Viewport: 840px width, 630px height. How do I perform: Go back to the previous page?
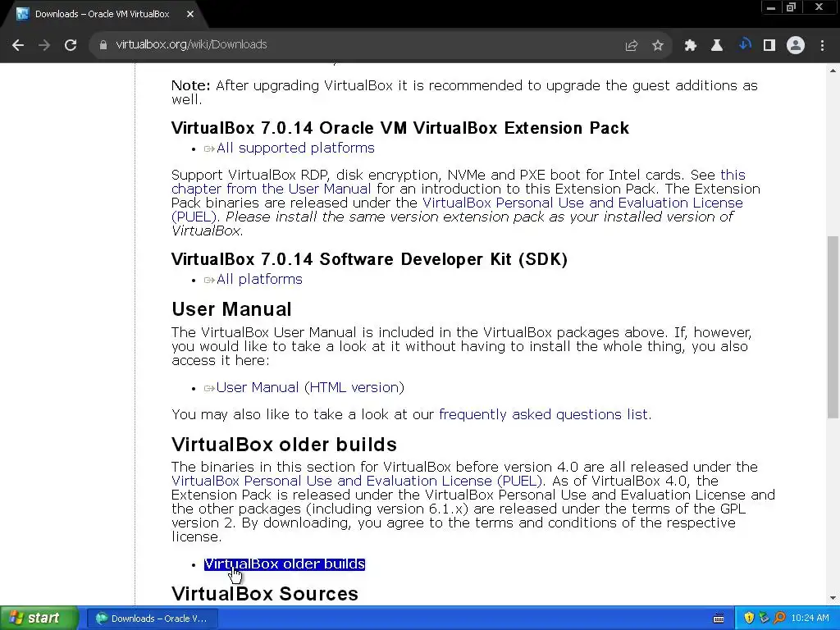pos(18,45)
